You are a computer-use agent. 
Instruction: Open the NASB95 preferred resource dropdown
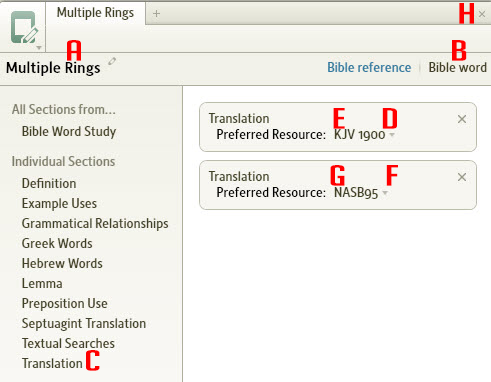coord(385,193)
